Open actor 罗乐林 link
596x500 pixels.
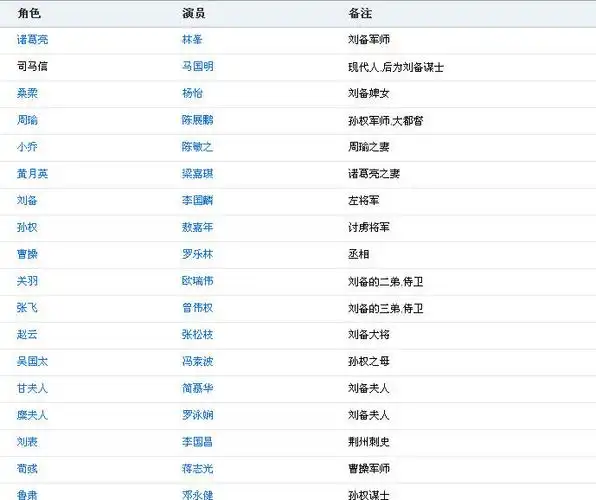pyautogui.click(x=198, y=254)
